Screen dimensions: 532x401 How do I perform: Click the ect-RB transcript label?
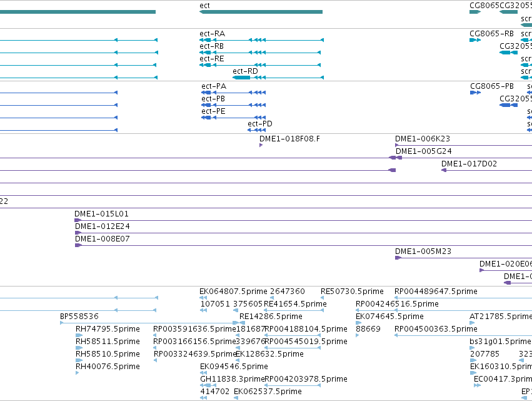click(212, 46)
